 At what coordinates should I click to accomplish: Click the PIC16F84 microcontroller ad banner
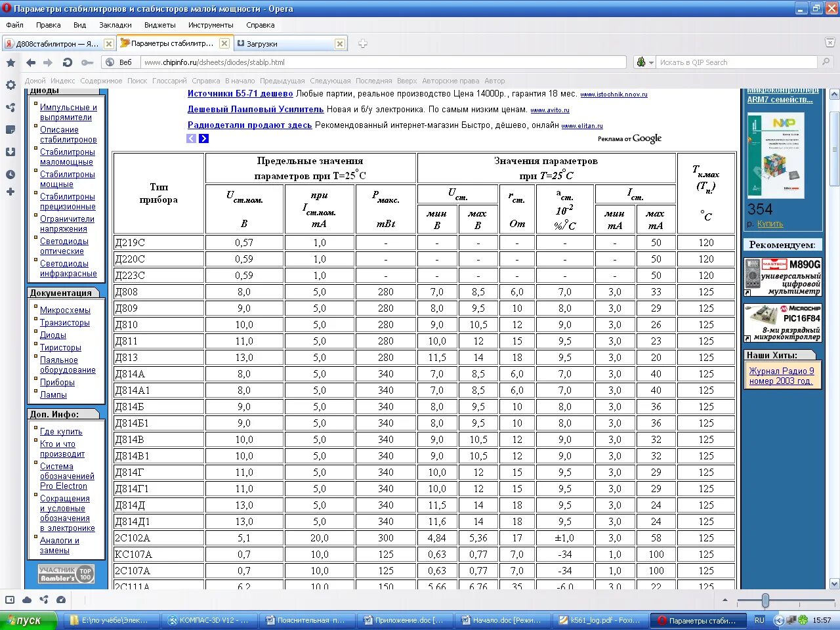[783, 322]
